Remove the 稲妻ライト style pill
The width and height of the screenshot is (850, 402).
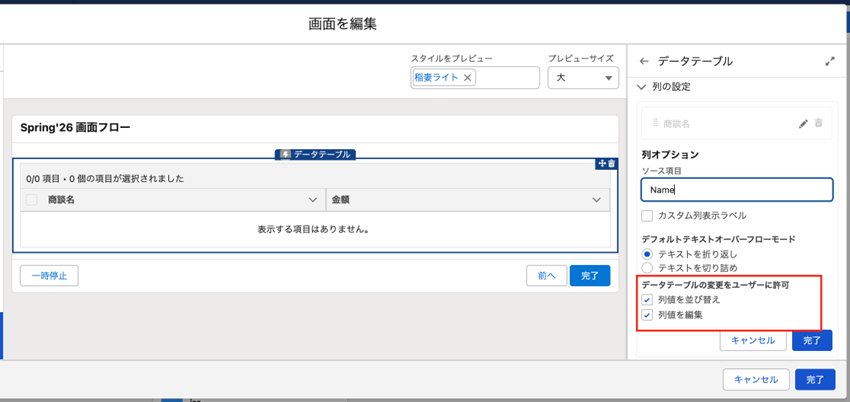coord(467,78)
